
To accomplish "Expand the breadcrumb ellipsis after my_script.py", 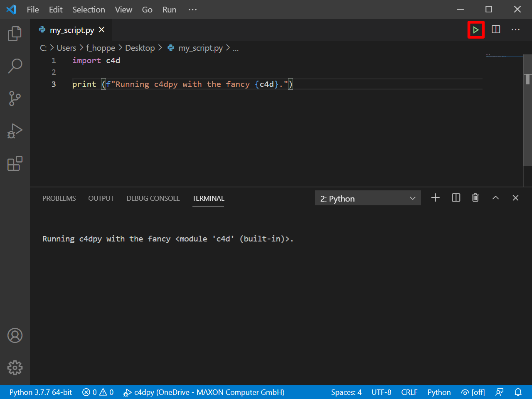I will click(x=236, y=48).
